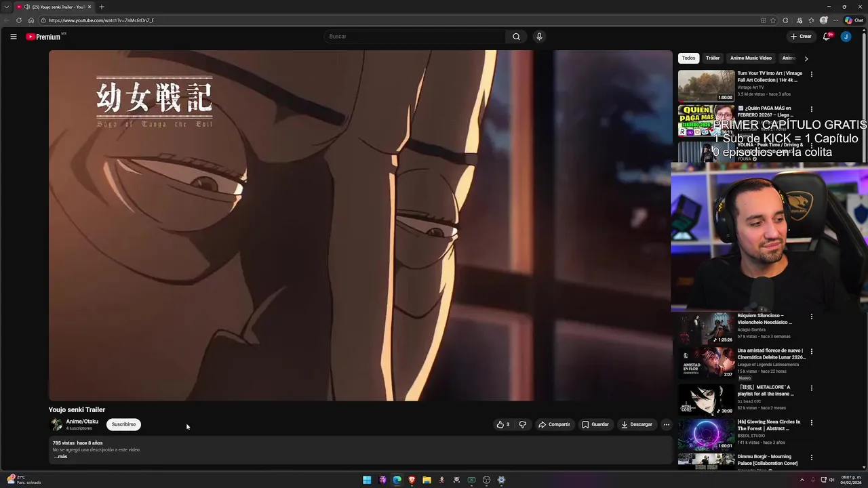Viewport: 868px width, 488px height.
Task: Click the browser address bar URL
Action: pos(101,20)
